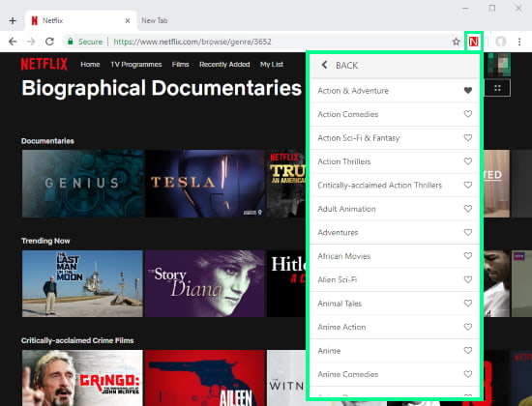
Task: Open a new tab with plus icon
Action: point(13,20)
